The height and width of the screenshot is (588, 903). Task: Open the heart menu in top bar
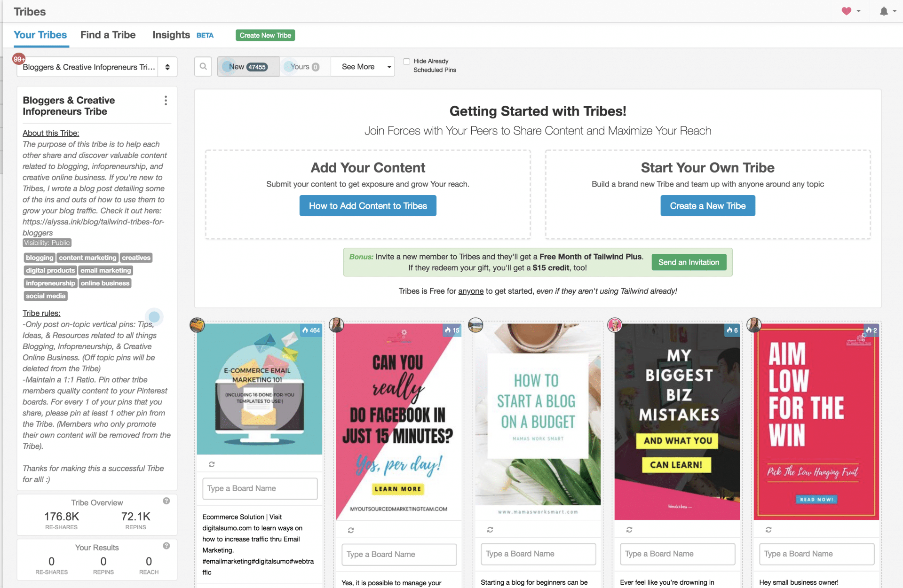click(x=851, y=11)
